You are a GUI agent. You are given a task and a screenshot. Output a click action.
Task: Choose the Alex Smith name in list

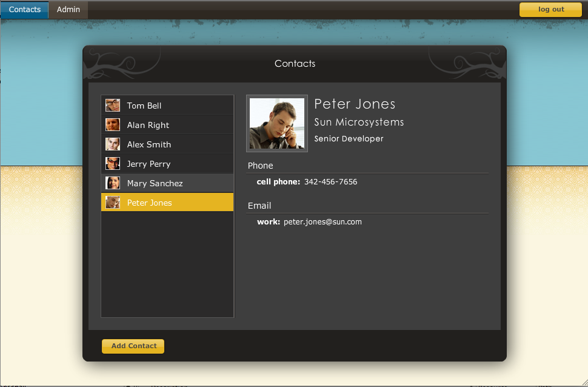tap(149, 144)
